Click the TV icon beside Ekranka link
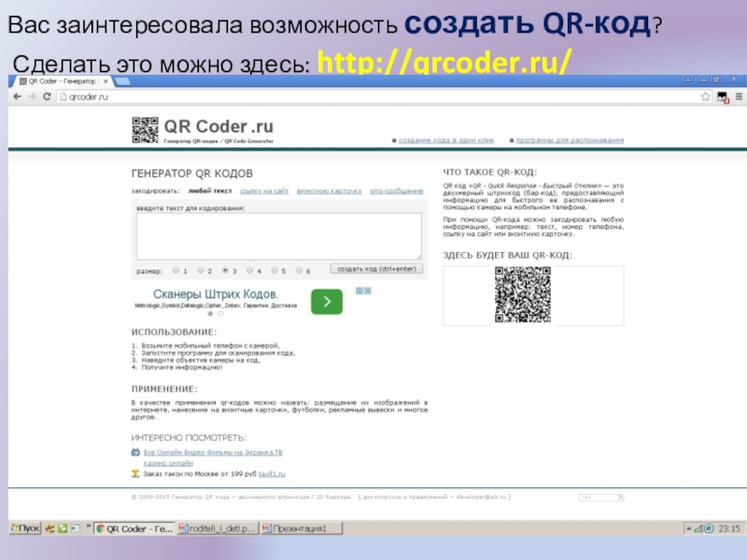The width and height of the screenshot is (747, 560). (135, 452)
